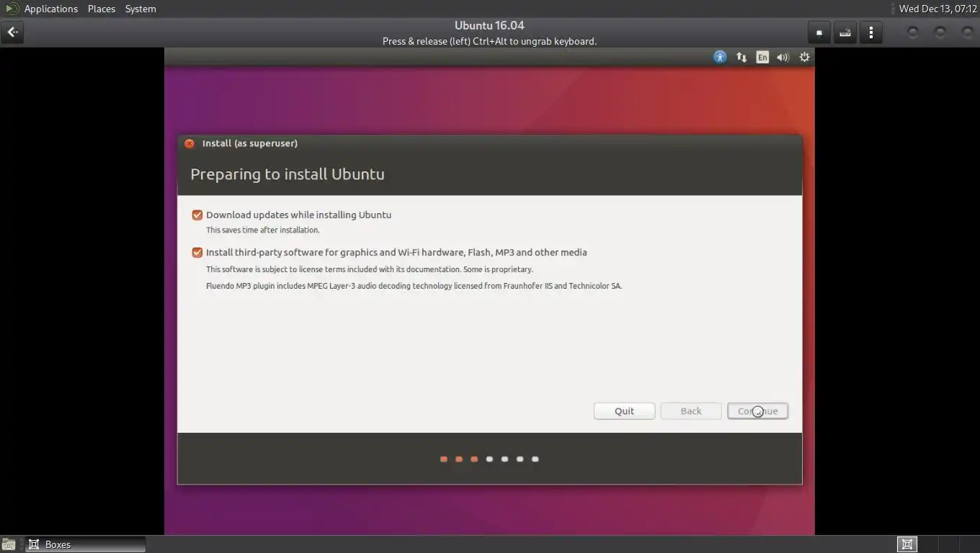The height and width of the screenshot is (553, 980).
Task: Click the 'Ubuntu 16.04' window title
Action: click(x=489, y=26)
